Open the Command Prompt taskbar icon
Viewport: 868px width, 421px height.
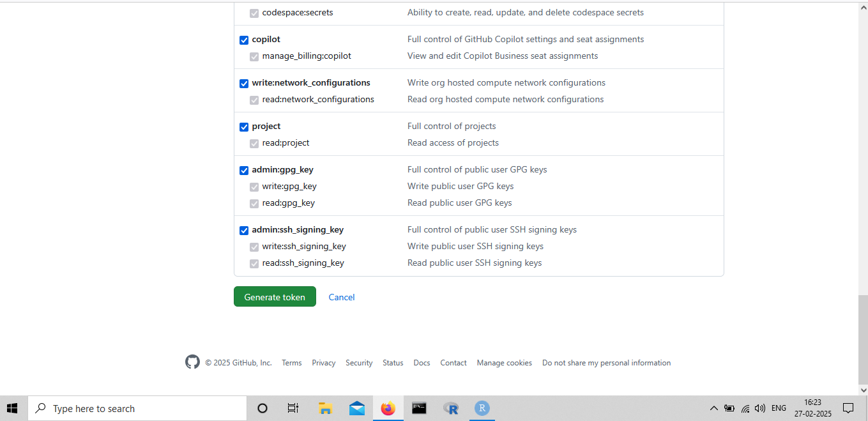point(419,408)
